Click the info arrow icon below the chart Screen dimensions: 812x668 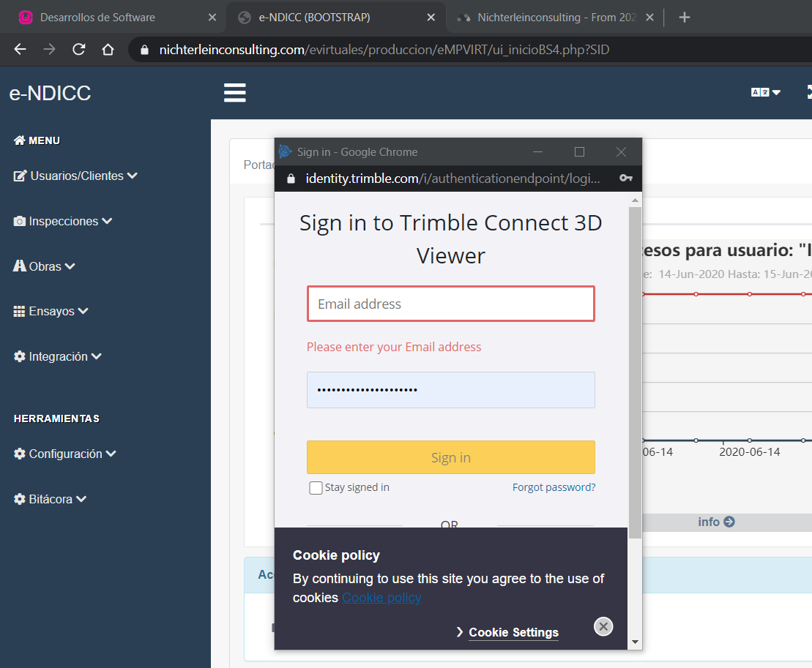pos(729,522)
